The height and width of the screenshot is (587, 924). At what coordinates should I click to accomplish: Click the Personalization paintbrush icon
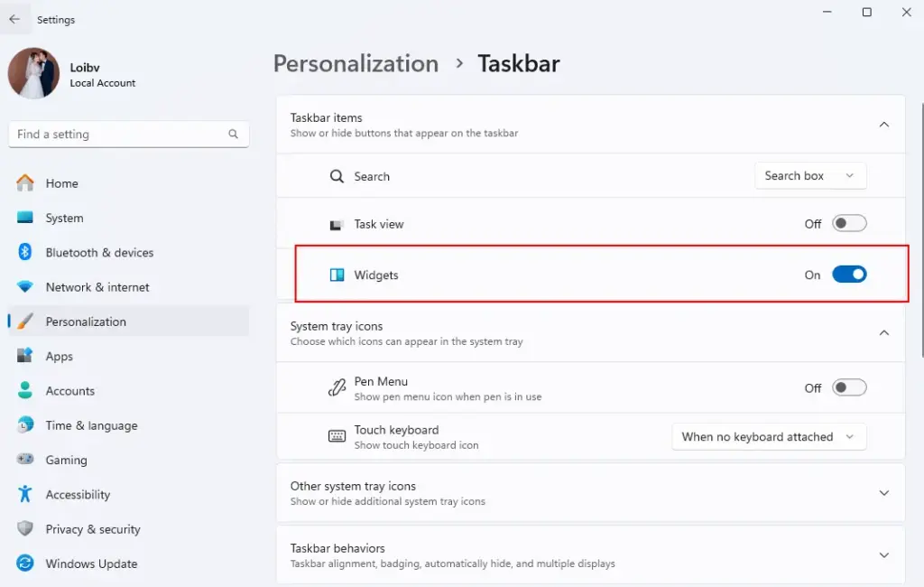click(24, 321)
